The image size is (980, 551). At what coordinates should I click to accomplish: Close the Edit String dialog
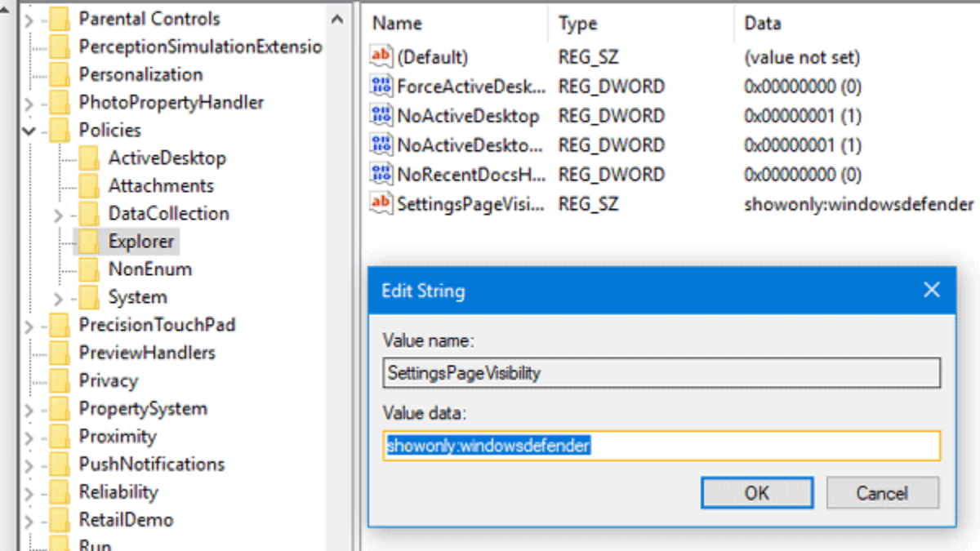coord(931,290)
